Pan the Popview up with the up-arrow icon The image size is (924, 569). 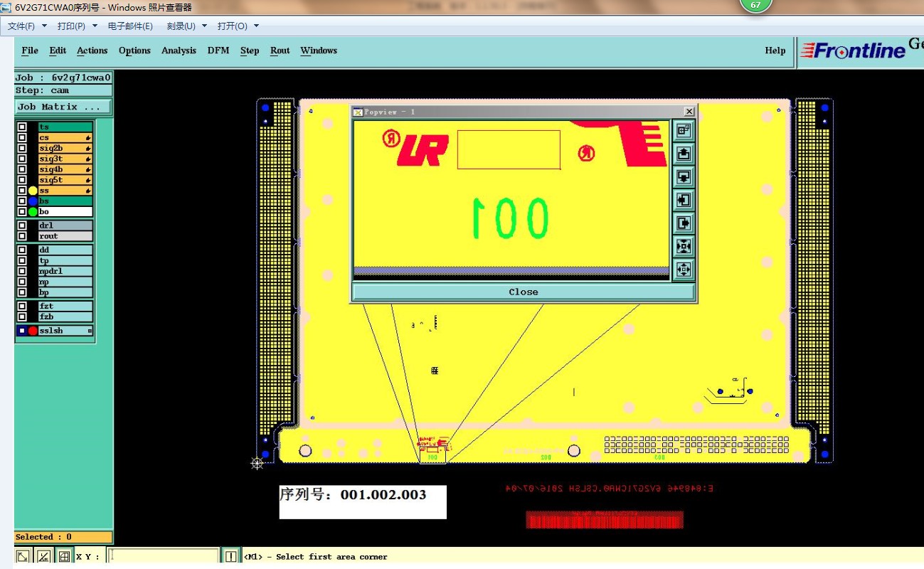point(684,154)
